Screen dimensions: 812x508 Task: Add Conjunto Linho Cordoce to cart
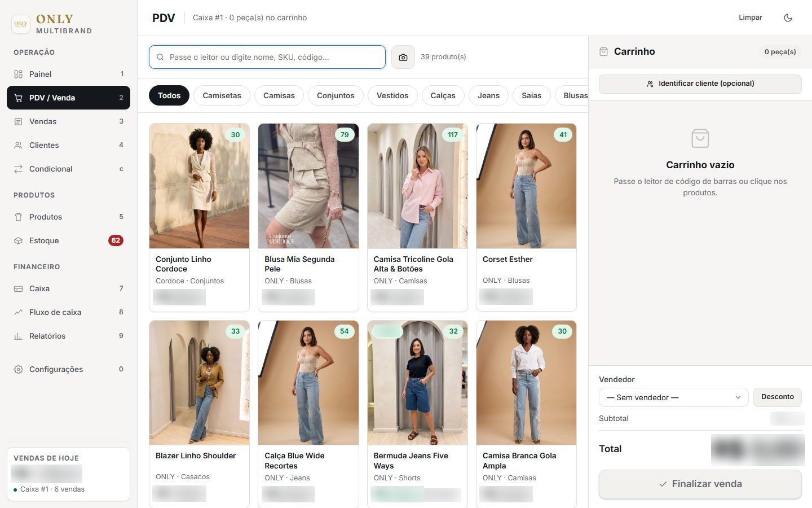(x=199, y=217)
